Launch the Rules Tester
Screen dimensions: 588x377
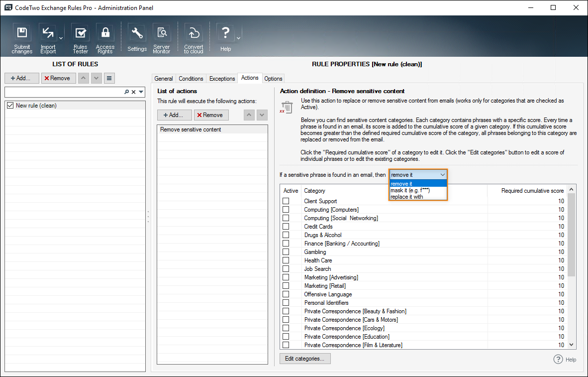pos(80,39)
